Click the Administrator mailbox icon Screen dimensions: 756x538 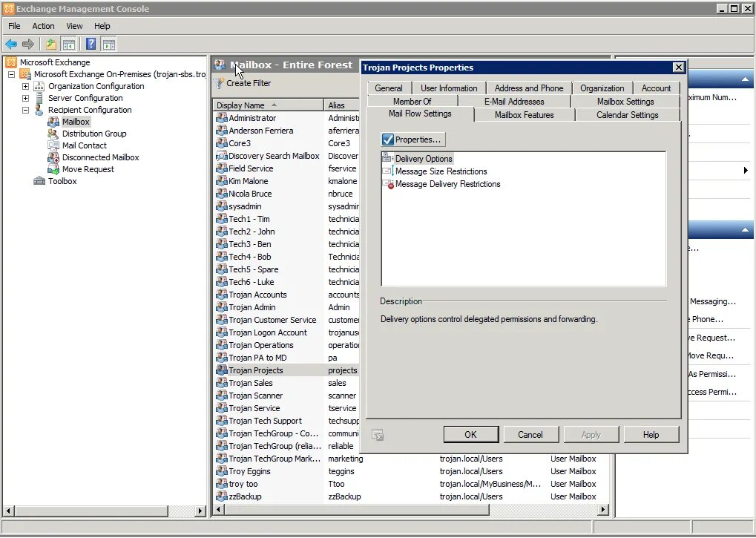[222, 118]
